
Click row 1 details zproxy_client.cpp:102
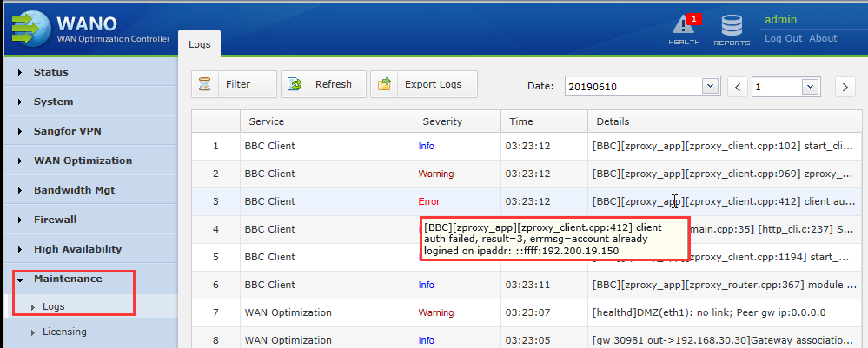[x=725, y=146]
